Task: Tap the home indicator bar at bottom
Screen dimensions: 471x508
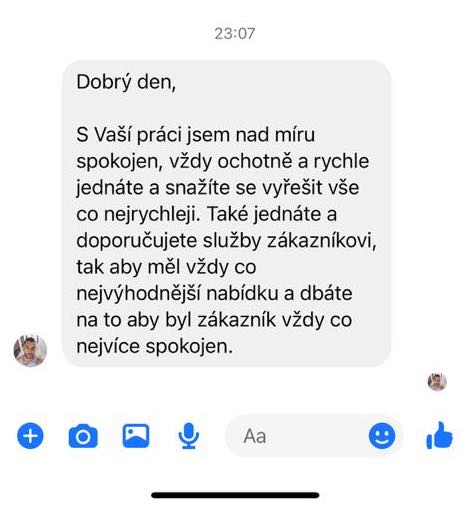Action: point(235,495)
